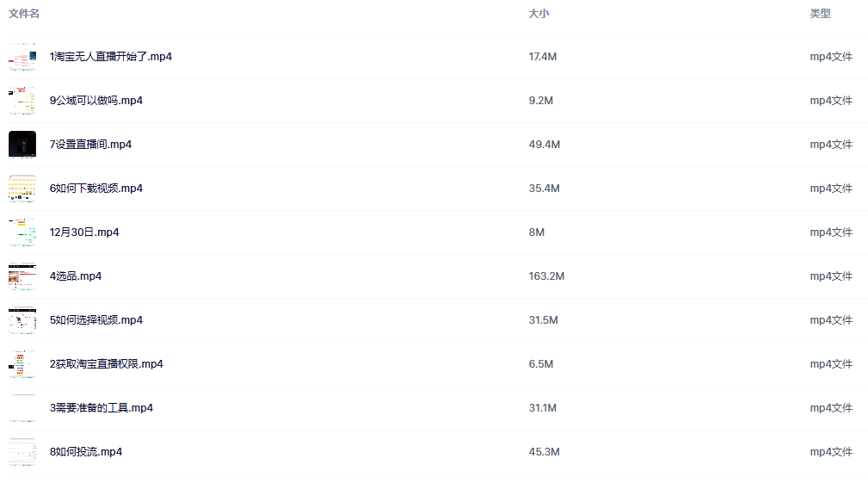Open file 1淘宝无人直播开始了.mp4

[x=111, y=57]
